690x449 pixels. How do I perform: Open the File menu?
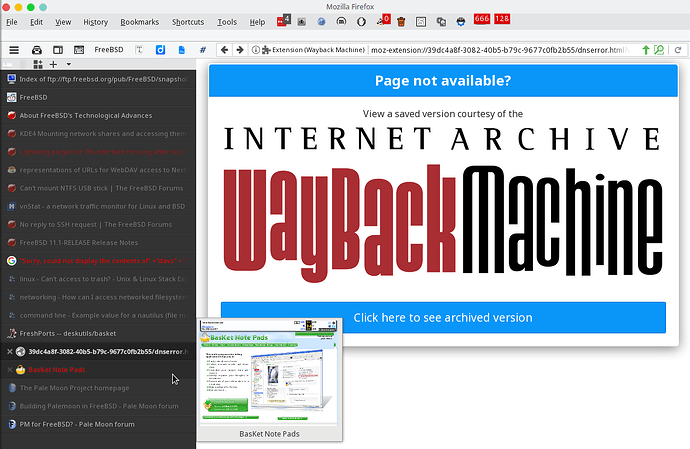point(12,22)
